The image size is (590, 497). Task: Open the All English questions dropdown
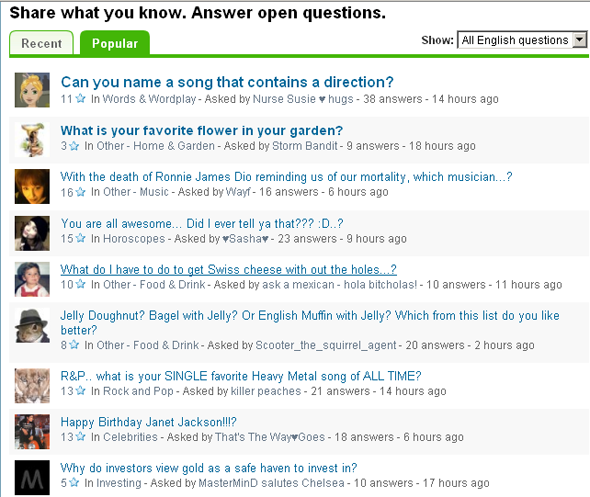[x=522, y=40]
